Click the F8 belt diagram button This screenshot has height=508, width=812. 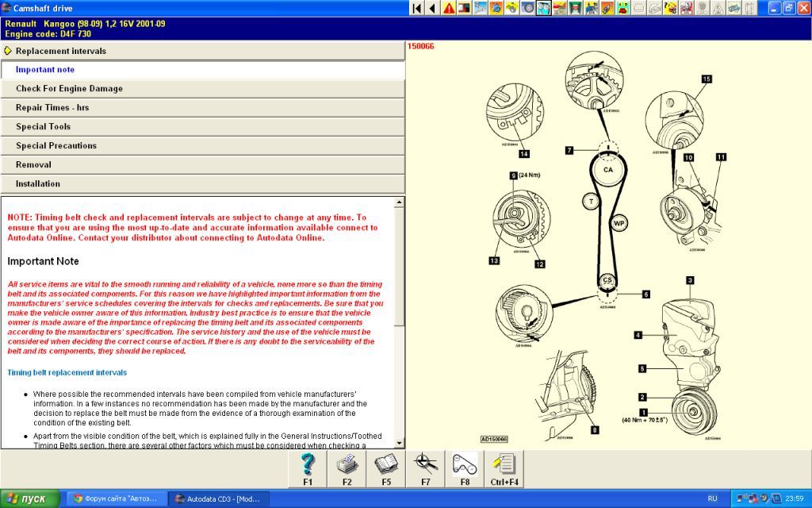[465, 468]
